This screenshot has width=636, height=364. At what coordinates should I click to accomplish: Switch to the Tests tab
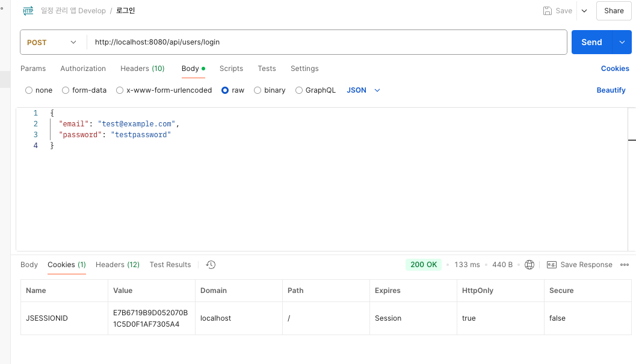tap(267, 69)
